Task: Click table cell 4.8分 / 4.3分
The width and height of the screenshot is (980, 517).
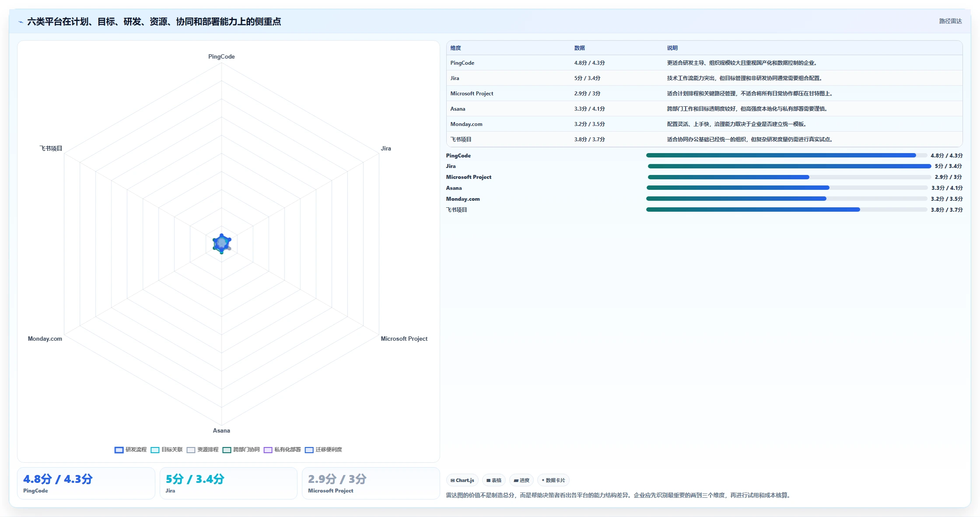Action: [x=589, y=63]
